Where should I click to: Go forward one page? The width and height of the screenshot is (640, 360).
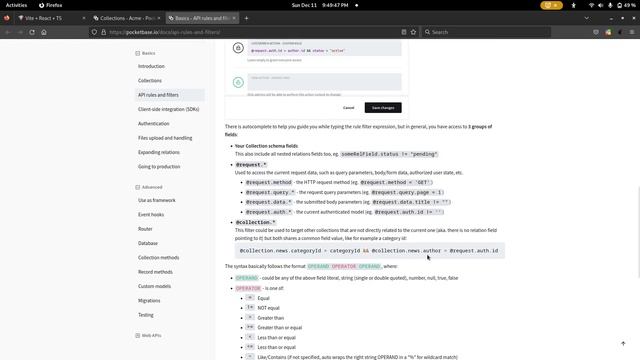tap(20, 32)
